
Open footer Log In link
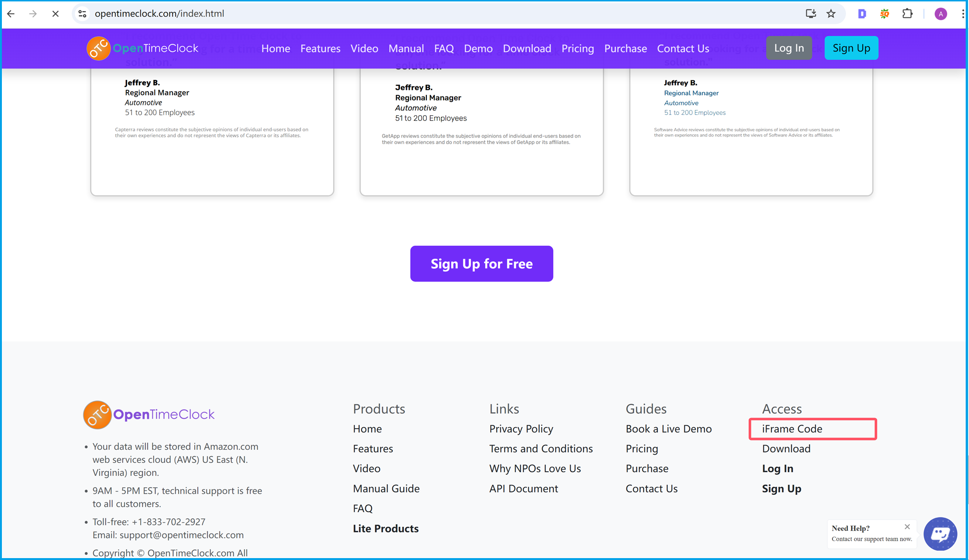(778, 468)
